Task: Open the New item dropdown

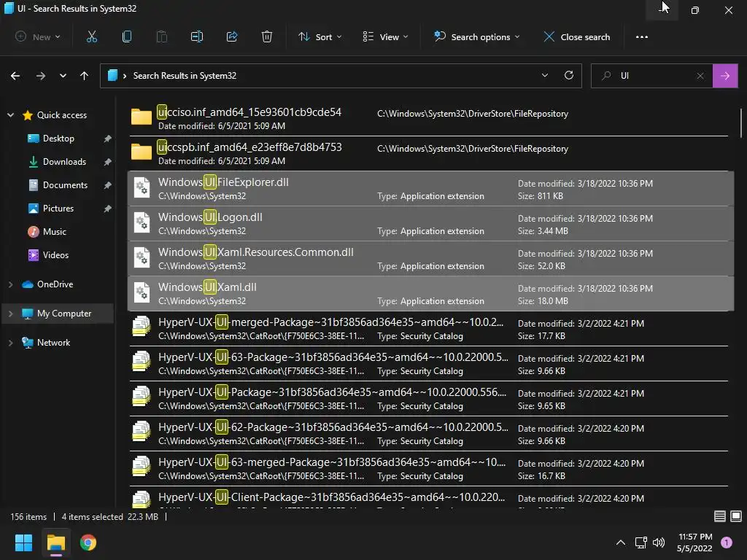Action: coord(38,36)
